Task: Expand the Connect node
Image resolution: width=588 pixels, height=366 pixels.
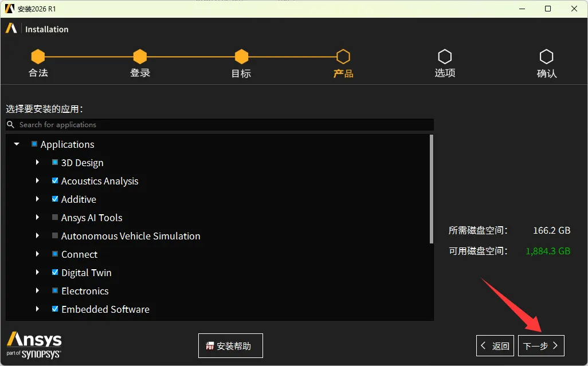Action: click(37, 254)
